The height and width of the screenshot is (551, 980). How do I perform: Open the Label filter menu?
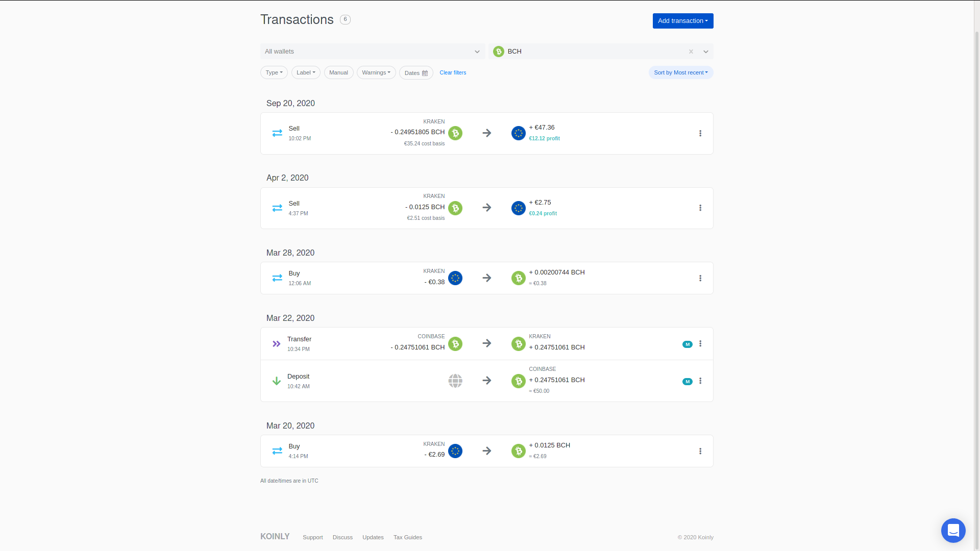(306, 72)
